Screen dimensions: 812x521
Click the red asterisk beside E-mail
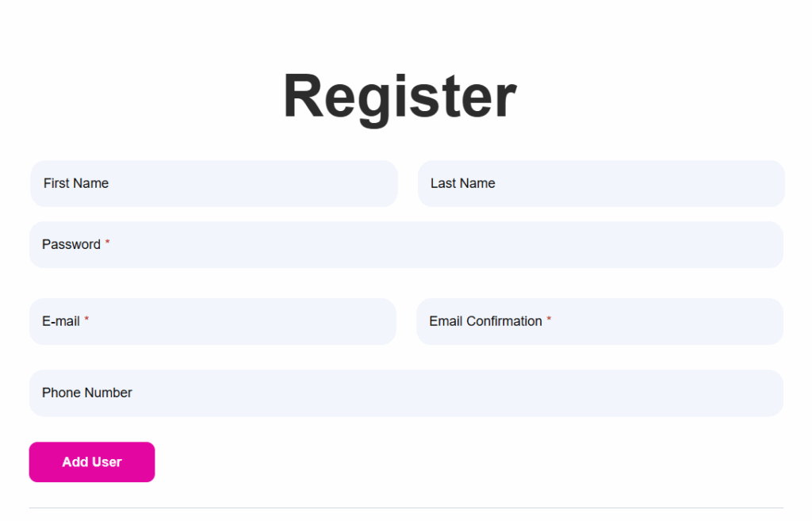(86, 319)
